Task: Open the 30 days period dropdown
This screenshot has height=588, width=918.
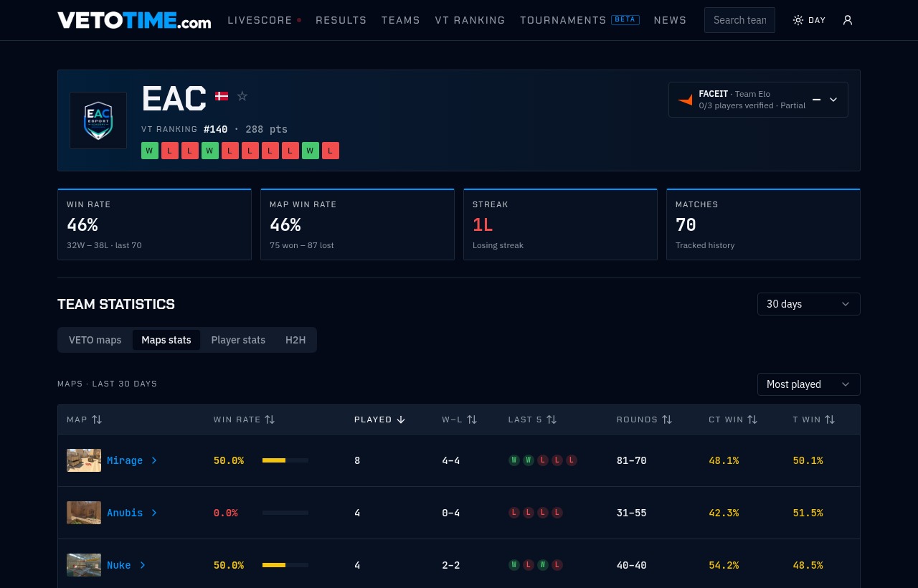Action: pos(809,304)
